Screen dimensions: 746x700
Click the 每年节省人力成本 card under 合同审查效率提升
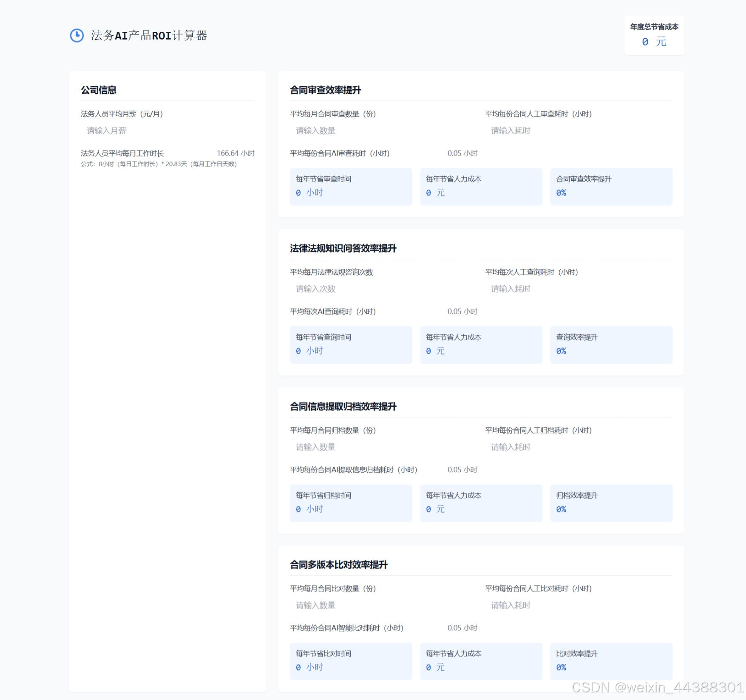pyautogui.click(x=481, y=187)
